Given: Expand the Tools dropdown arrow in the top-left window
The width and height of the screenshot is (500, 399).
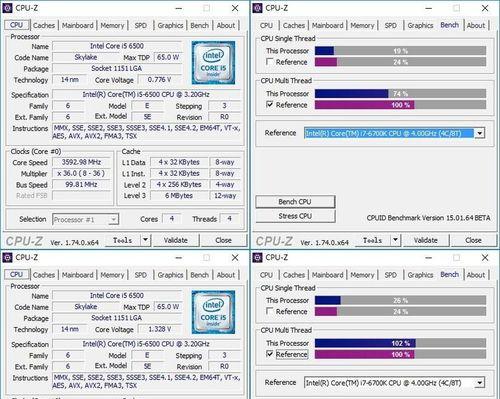Looking at the screenshot, I should (x=145, y=240).
